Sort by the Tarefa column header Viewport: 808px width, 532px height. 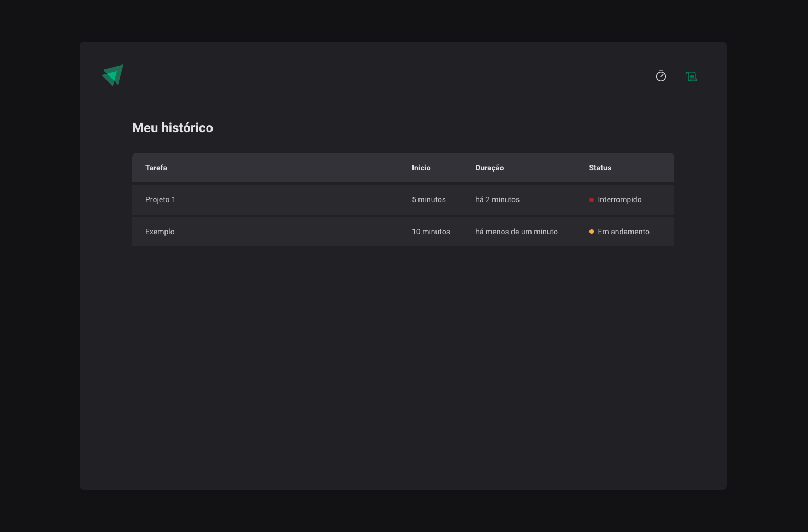click(x=156, y=168)
